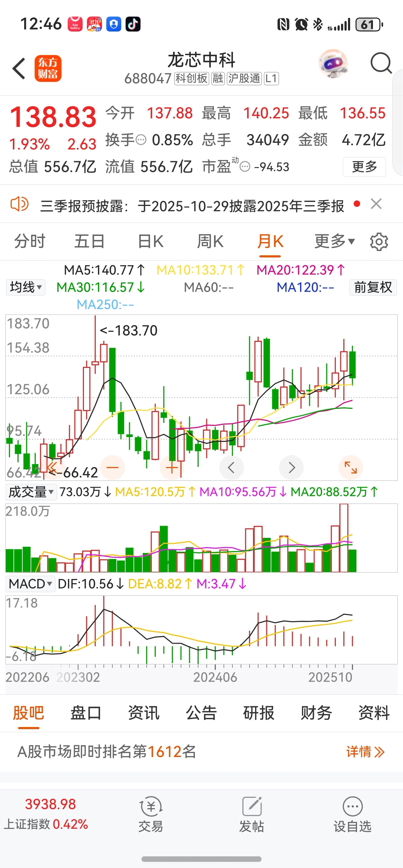Tap the 换手 info bubble icon
The image size is (403, 868).
[x=141, y=140]
